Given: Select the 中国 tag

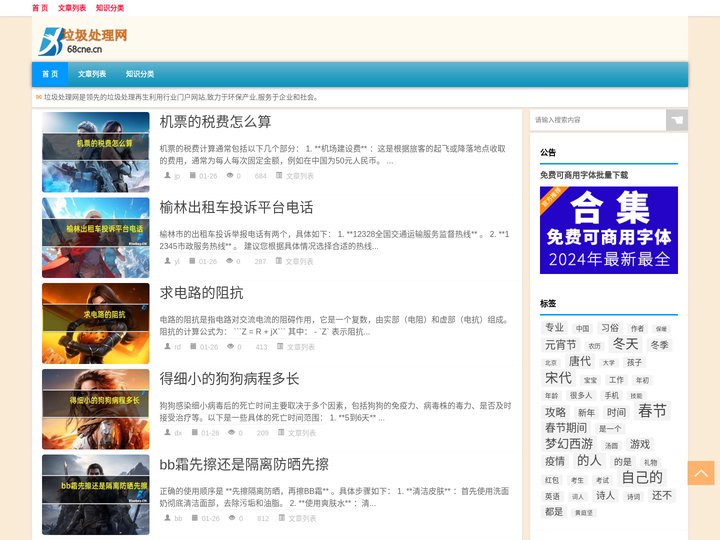Looking at the screenshot, I should 582,328.
